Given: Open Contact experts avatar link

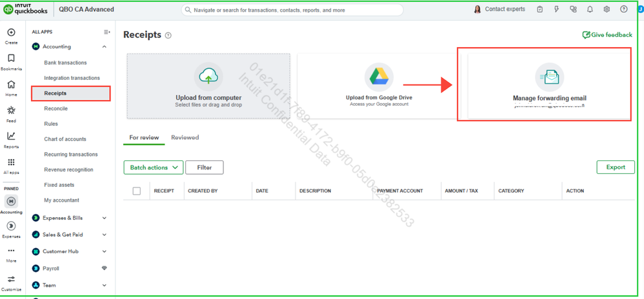Looking at the screenshot, I should [499, 9].
